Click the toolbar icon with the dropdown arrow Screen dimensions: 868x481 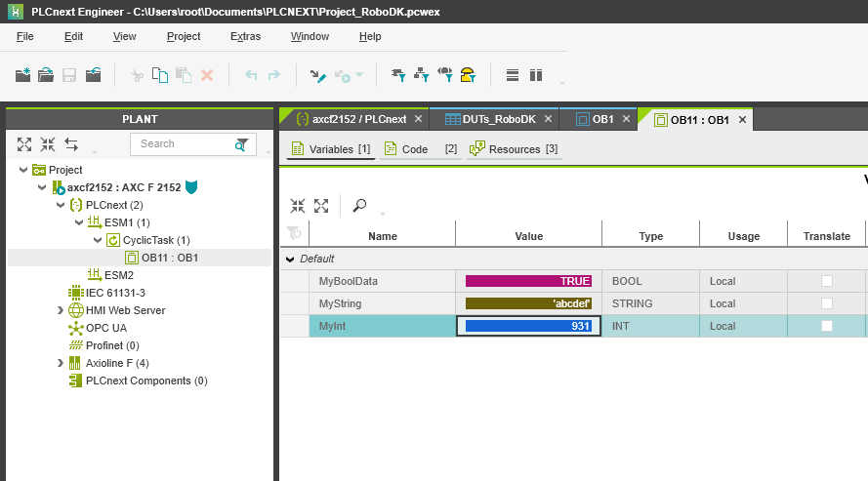pyautogui.click(x=349, y=76)
